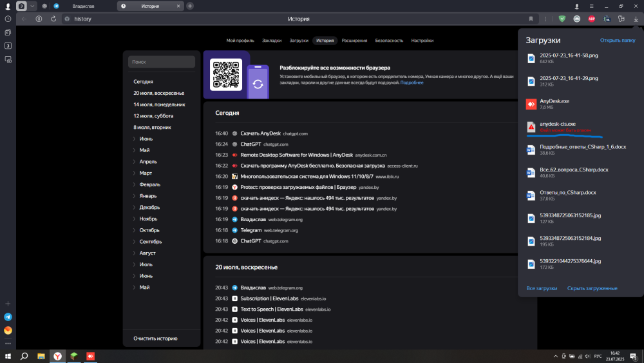Open download '2025-07-23_16-41-58.png'
Image resolution: width=644 pixels, height=363 pixels.
point(569,55)
